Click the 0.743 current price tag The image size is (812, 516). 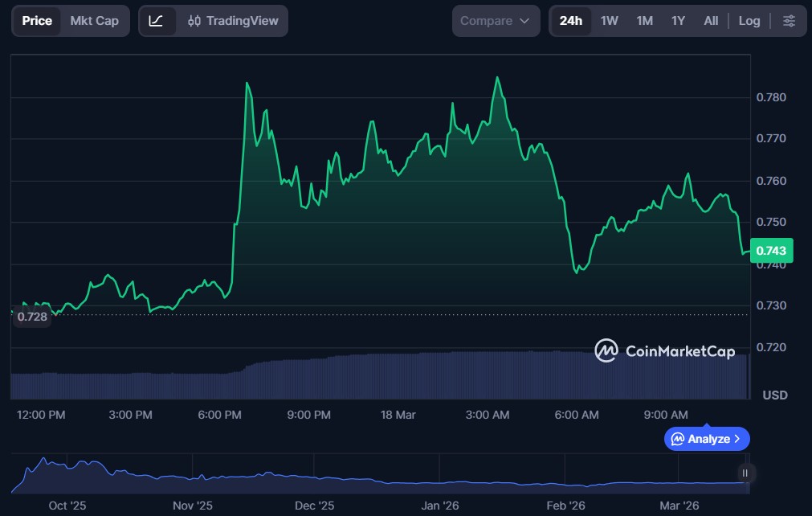pos(771,250)
